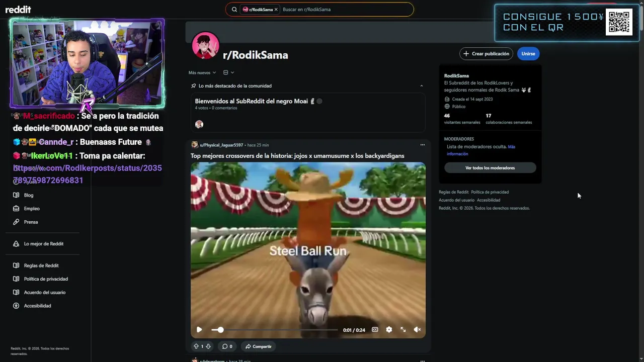Click the Prensa sidebar icon

pyautogui.click(x=16, y=222)
